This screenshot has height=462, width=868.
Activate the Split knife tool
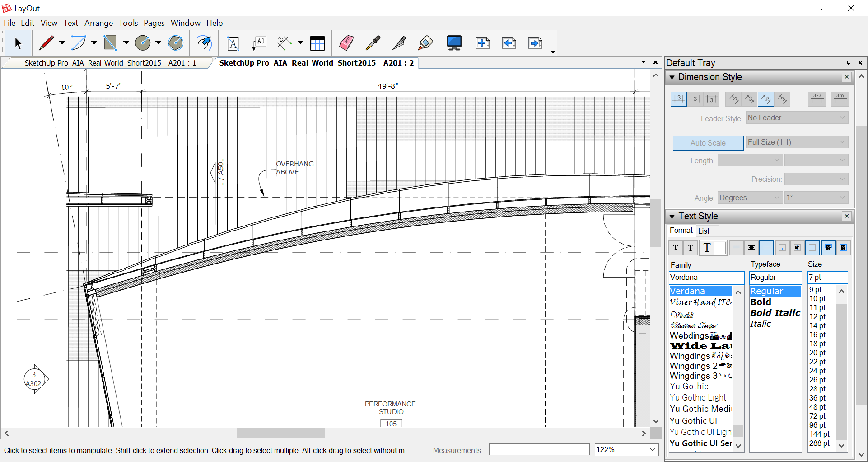pos(399,43)
